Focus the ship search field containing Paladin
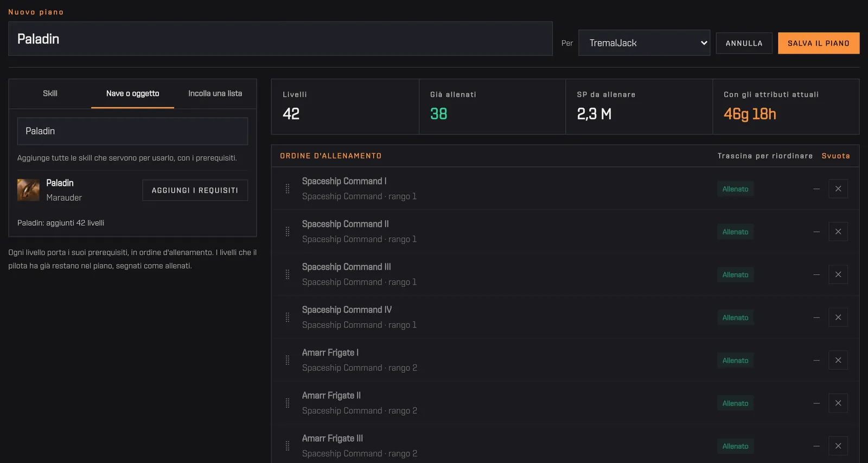868x463 pixels. [x=132, y=131]
